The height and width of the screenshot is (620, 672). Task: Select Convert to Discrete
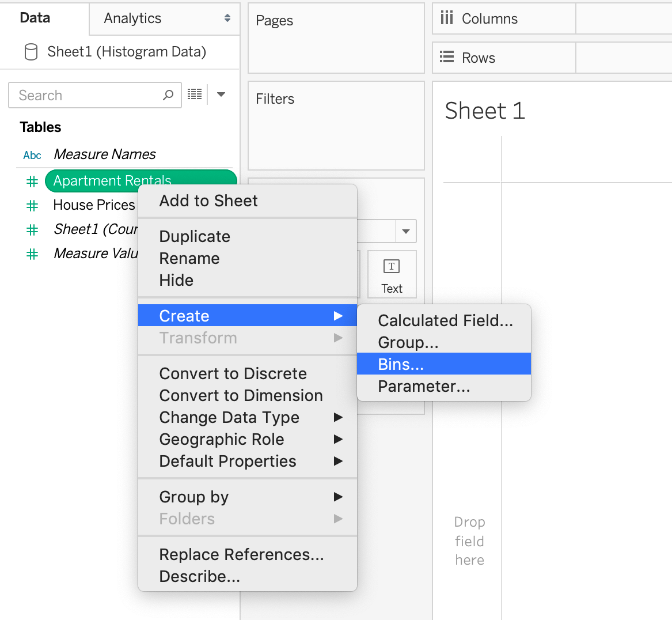click(x=247, y=373)
